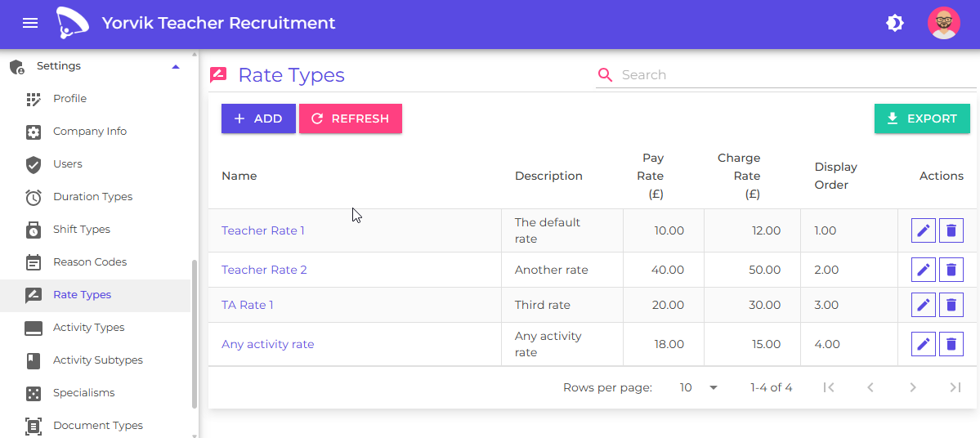
Task: Edit Teacher Rate 2 pencil icon
Action: 923,270
